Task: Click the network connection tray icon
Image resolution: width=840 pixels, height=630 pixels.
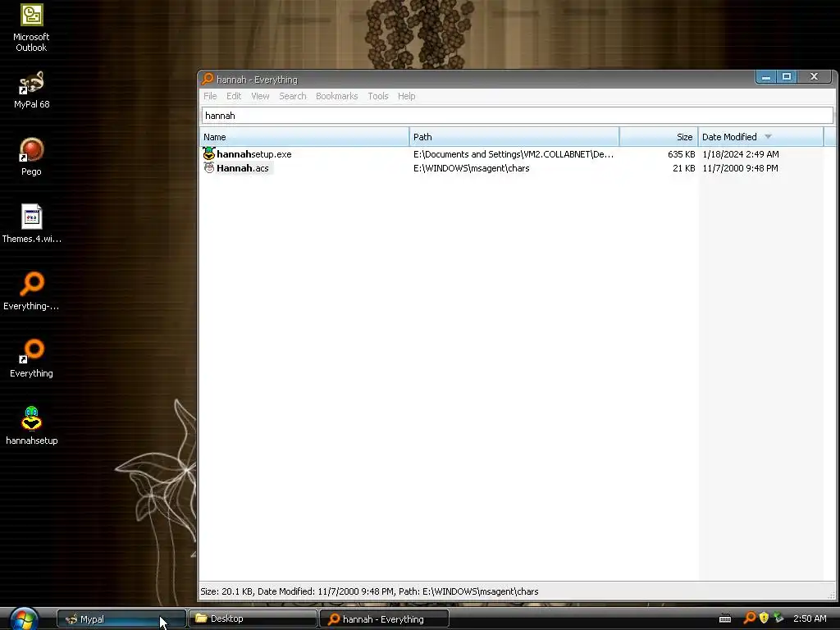Action: click(x=778, y=619)
